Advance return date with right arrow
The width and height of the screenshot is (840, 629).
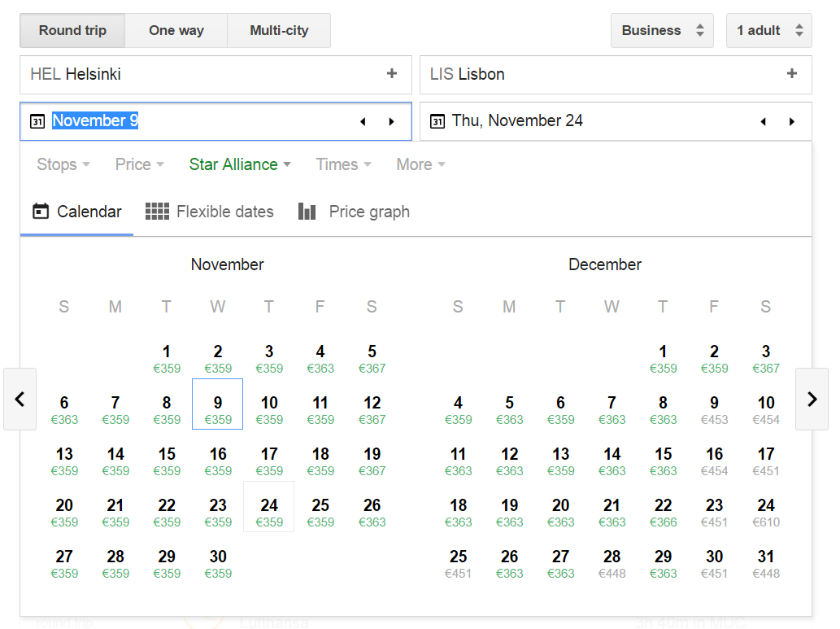coord(792,122)
